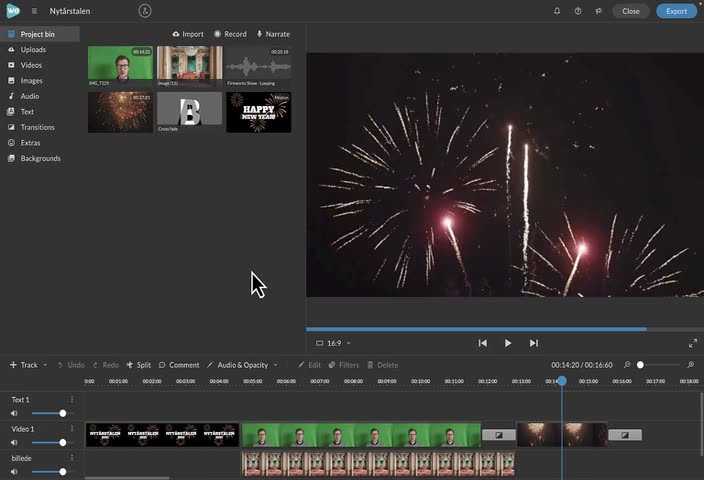
Task: Expand preview to fullscreen
Action: point(692,343)
